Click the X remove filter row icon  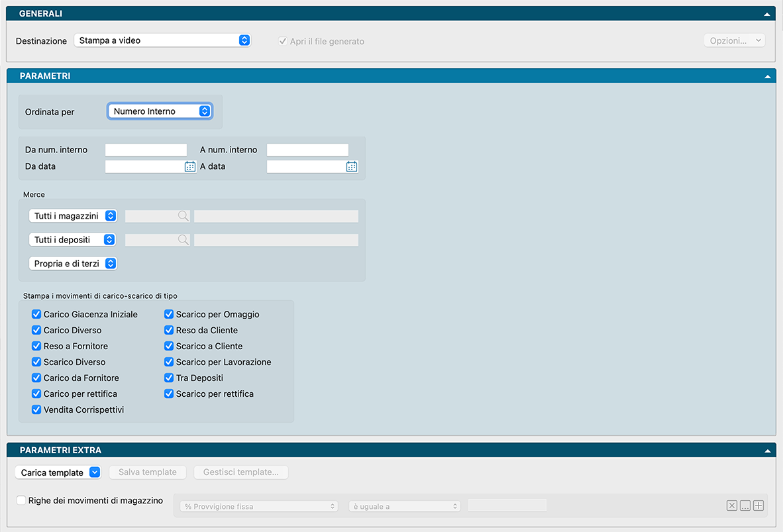[x=731, y=506]
